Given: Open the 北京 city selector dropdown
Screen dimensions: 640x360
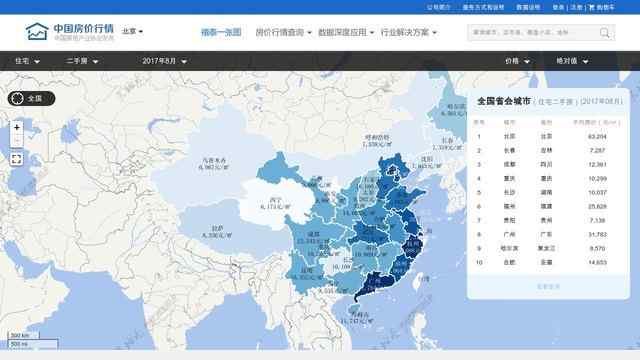Looking at the screenshot, I should pos(133,31).
